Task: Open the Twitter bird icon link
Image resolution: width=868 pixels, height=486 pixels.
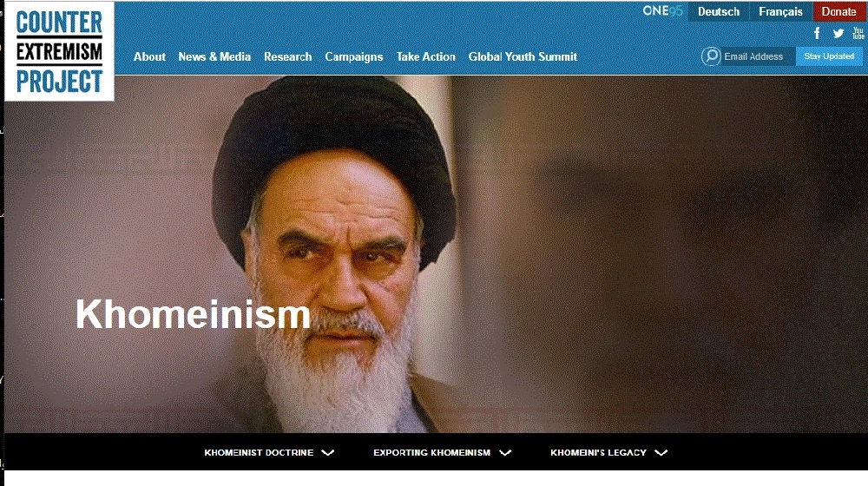Action: 838,33
